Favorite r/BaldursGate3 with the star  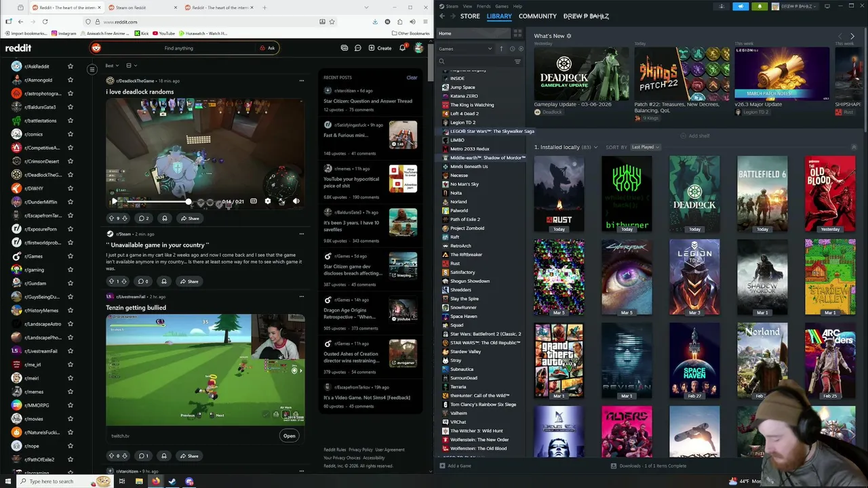(x=70, y=107)
